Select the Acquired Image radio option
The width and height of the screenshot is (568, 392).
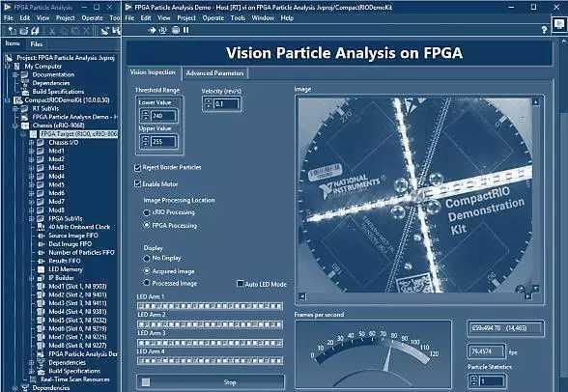pos(147,271)
